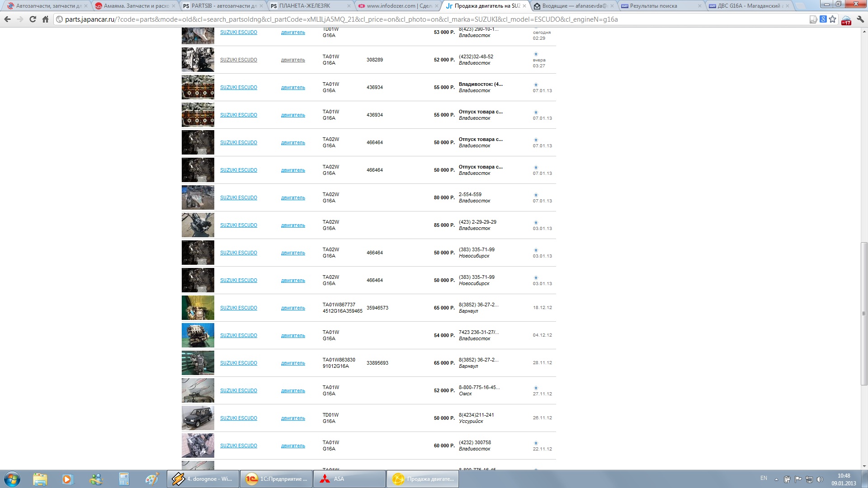The width and height of the screenshot is (868, 488).
Task: Click двигатель link for 85 000 Р. listing
Action: click(293, 225)
